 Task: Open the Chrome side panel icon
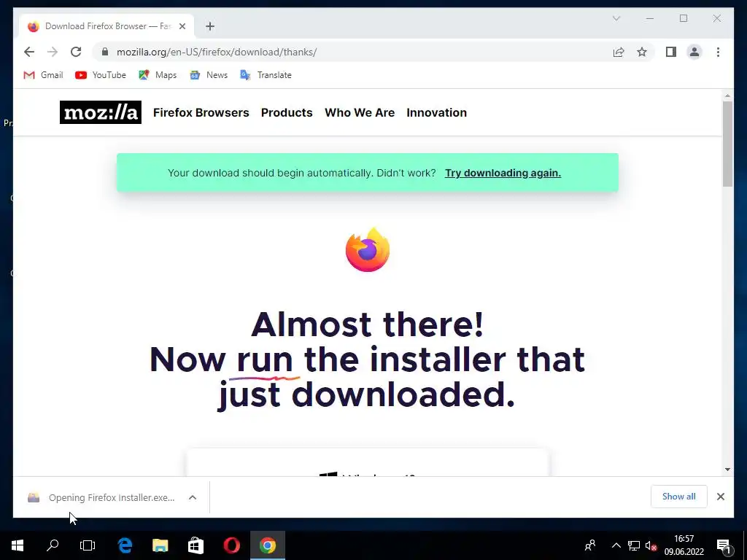tap(671, 52)
